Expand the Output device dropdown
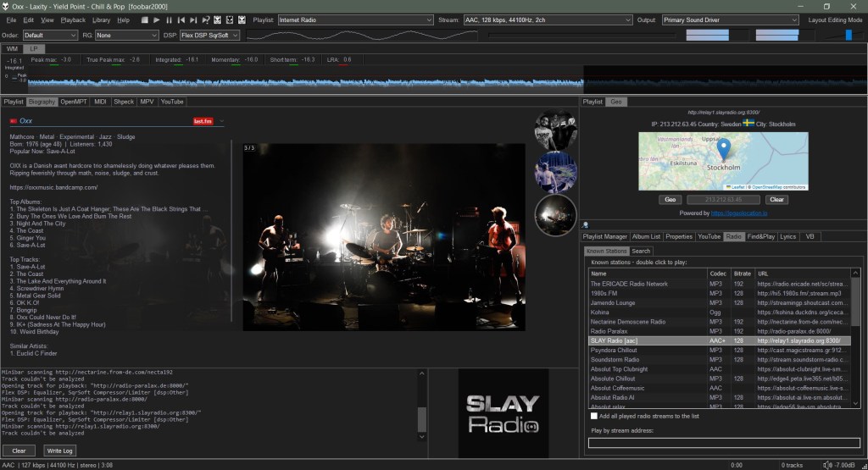868x470 pixels. (730, 19)
